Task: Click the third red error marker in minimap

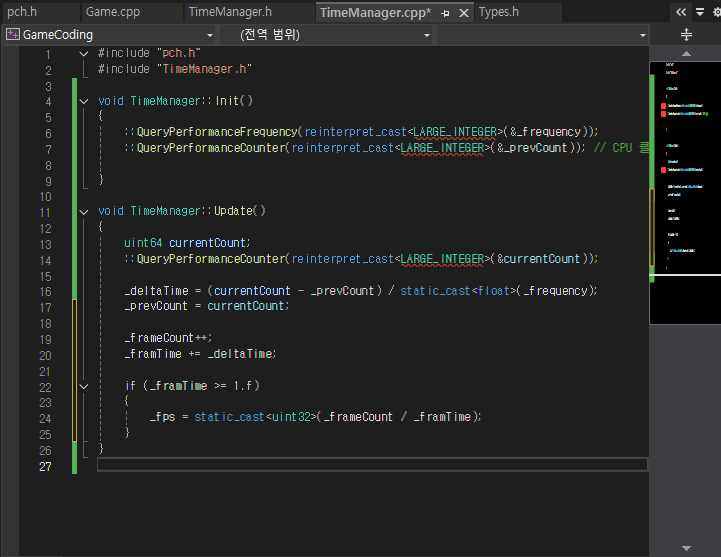Action: 664,170
